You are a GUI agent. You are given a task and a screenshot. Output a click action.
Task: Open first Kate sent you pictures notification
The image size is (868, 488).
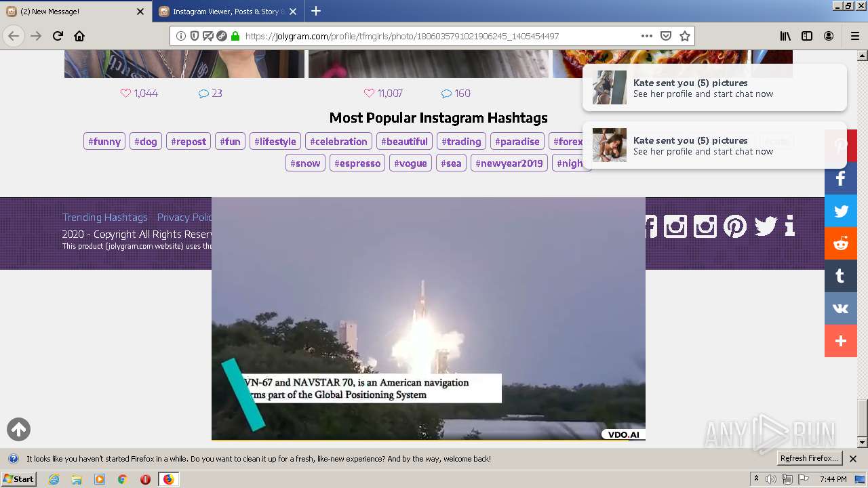(x=715, y=87)
